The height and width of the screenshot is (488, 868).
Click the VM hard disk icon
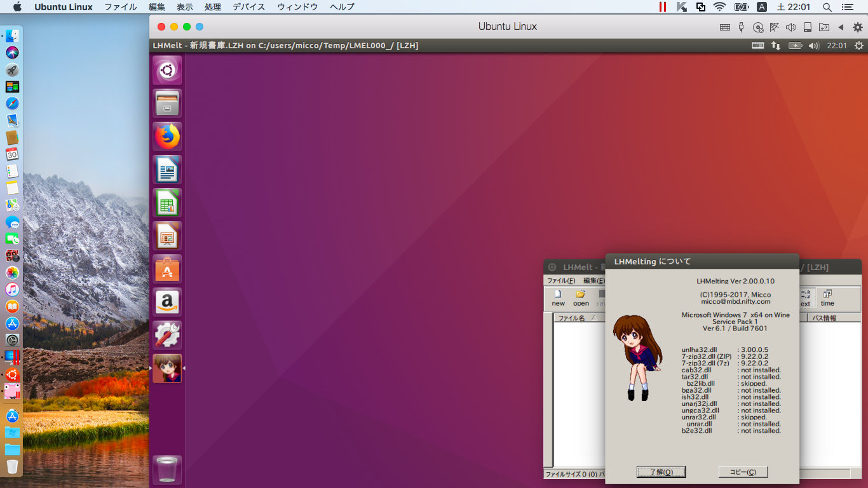(x=808, y=27)
